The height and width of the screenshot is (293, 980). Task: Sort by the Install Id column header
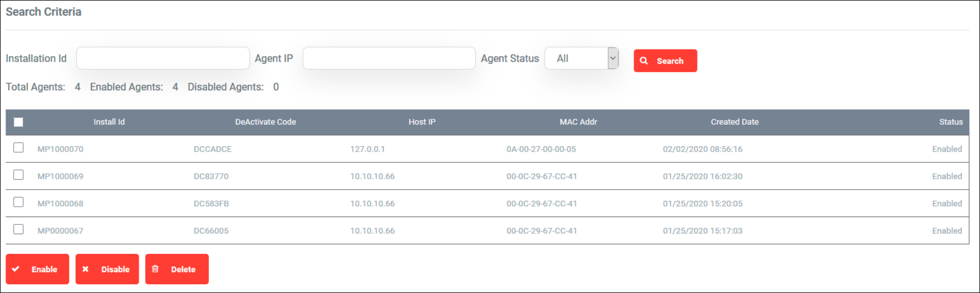109,122
